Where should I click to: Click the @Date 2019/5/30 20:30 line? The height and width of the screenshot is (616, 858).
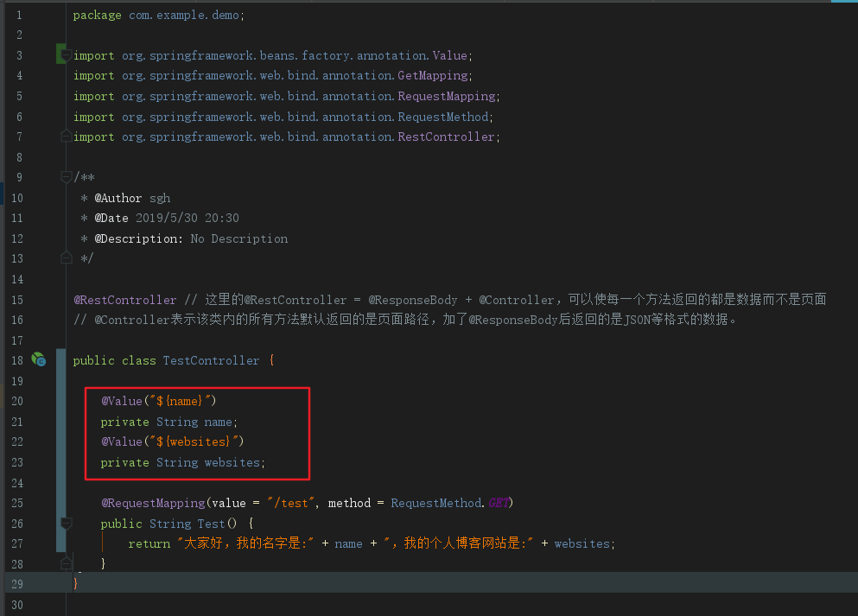(x=160, y=218)
